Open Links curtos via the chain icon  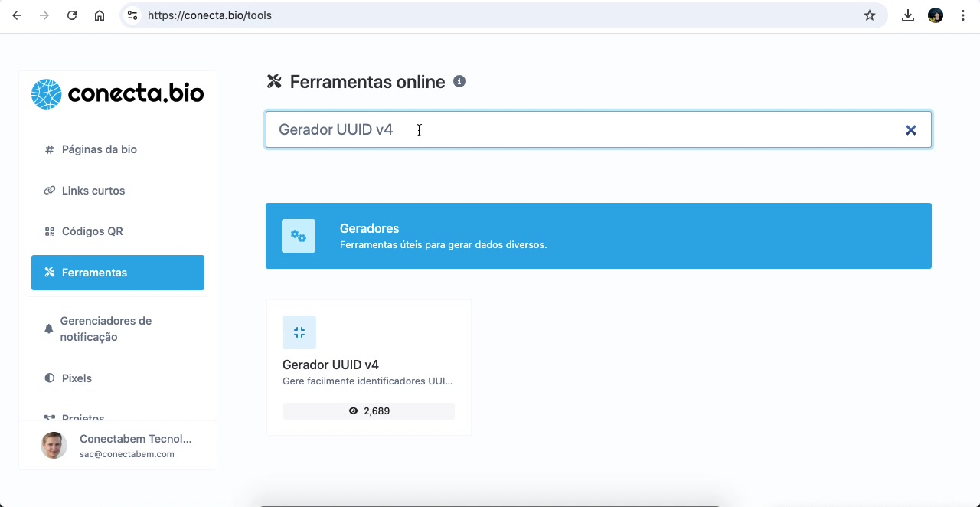(50, 190)
